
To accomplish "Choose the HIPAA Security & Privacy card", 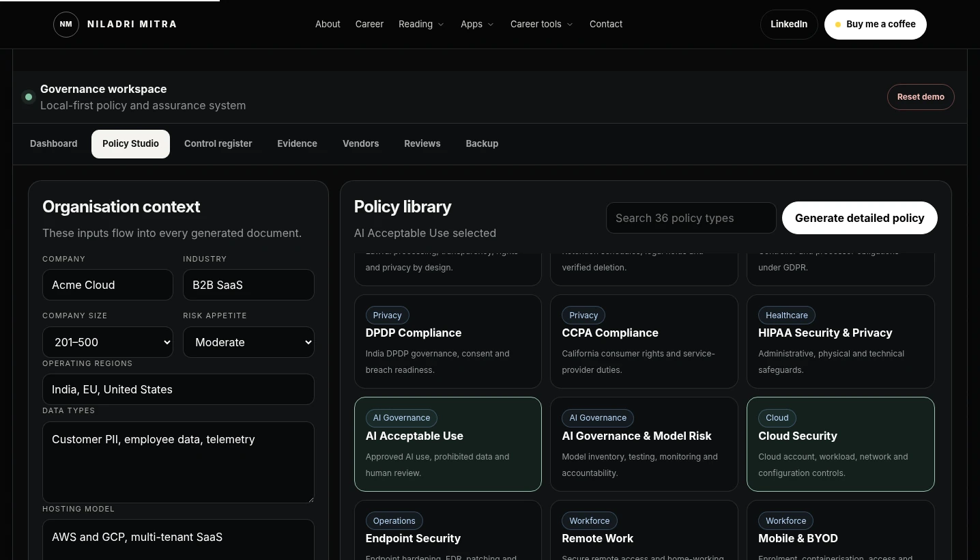I will tap(841, 341).
